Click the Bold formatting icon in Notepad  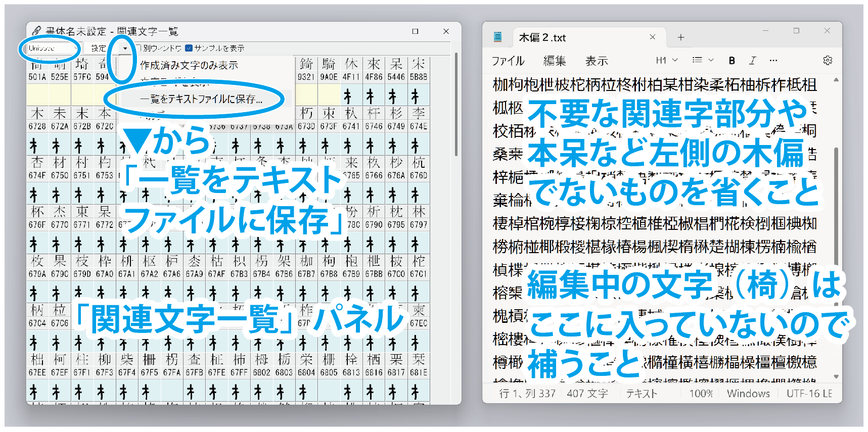[x=732, y=61]
